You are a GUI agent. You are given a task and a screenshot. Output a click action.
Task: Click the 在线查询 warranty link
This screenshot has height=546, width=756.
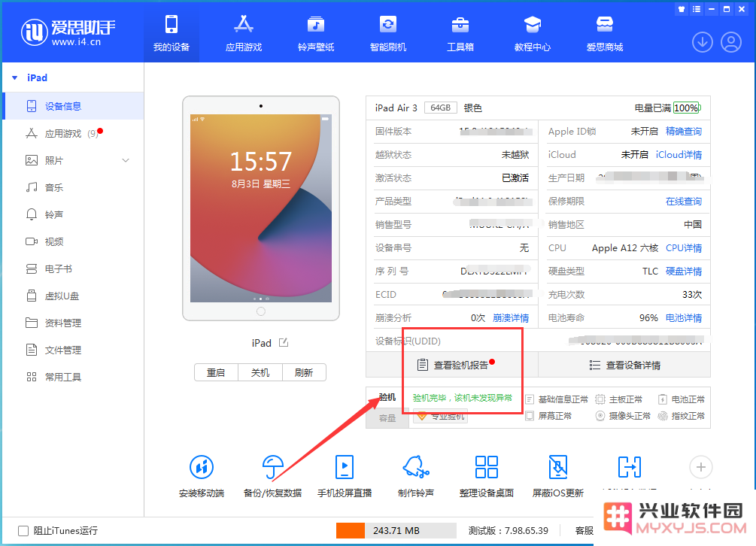coord(684,202)
